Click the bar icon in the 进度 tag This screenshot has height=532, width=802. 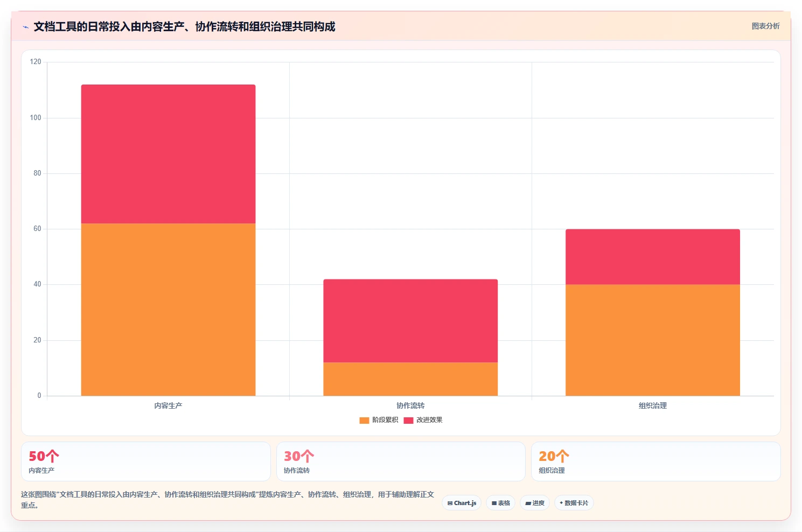click(528, 503)
